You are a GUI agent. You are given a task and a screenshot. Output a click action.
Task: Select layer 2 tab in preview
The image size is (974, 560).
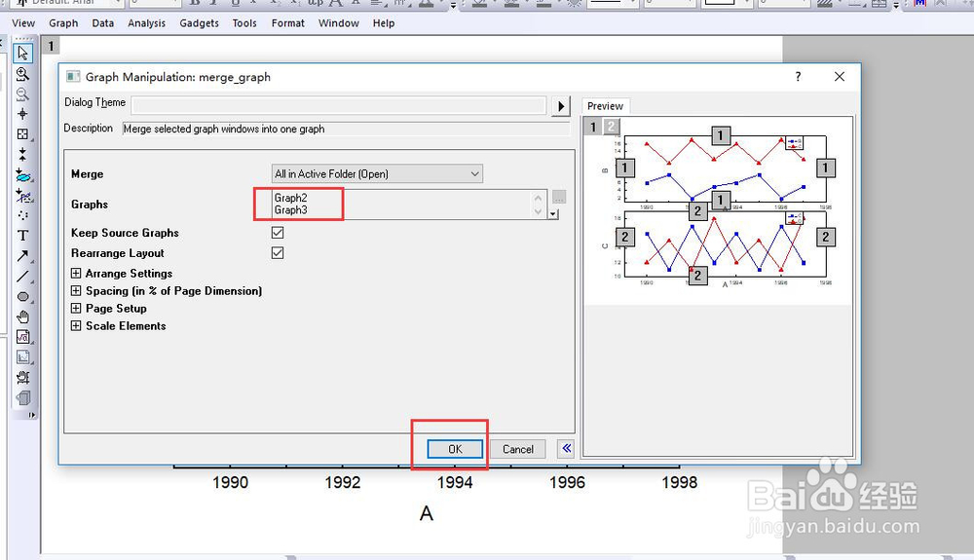point(612,127)
